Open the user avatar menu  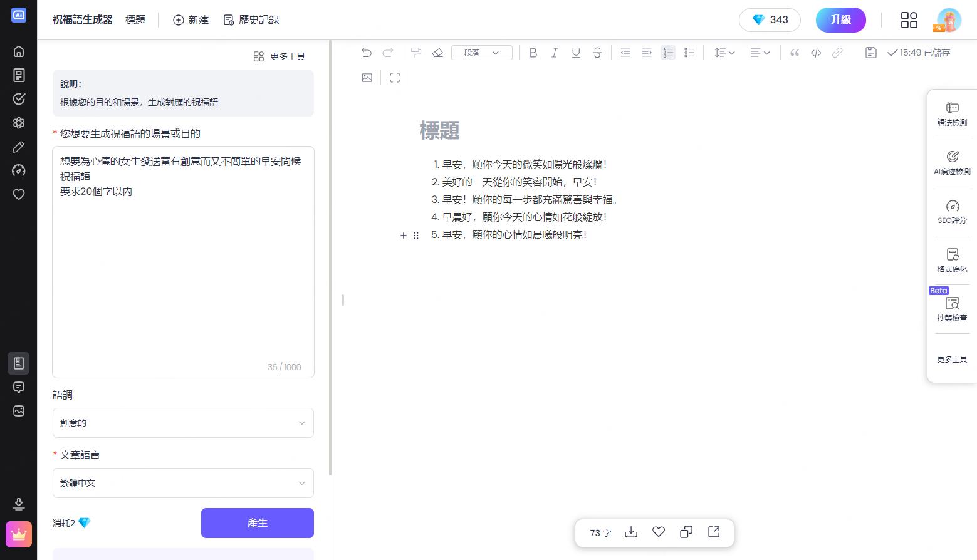tap(949, 20)
